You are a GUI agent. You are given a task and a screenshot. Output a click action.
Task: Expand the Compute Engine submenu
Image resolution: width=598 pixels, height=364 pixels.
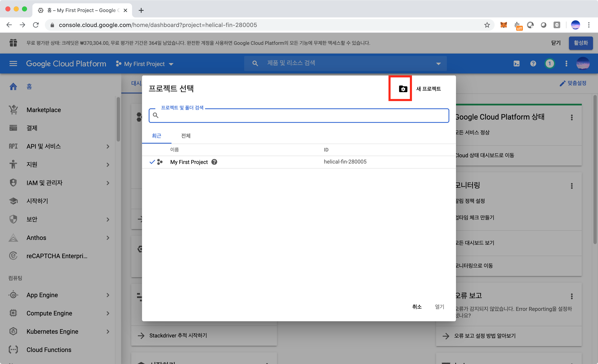[108, 313]
